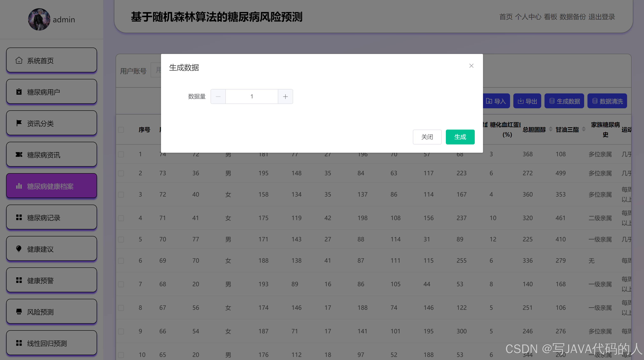Click the green 生成 button
This screenshot has width=644, height=360.
460,137
